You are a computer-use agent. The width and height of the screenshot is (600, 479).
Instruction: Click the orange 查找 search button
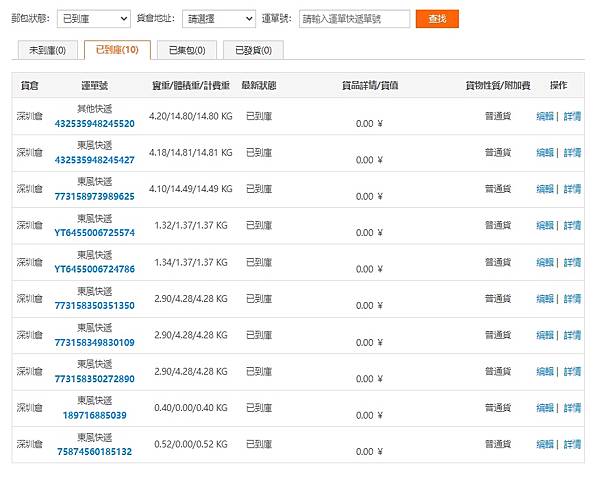[x=437, y=19]
